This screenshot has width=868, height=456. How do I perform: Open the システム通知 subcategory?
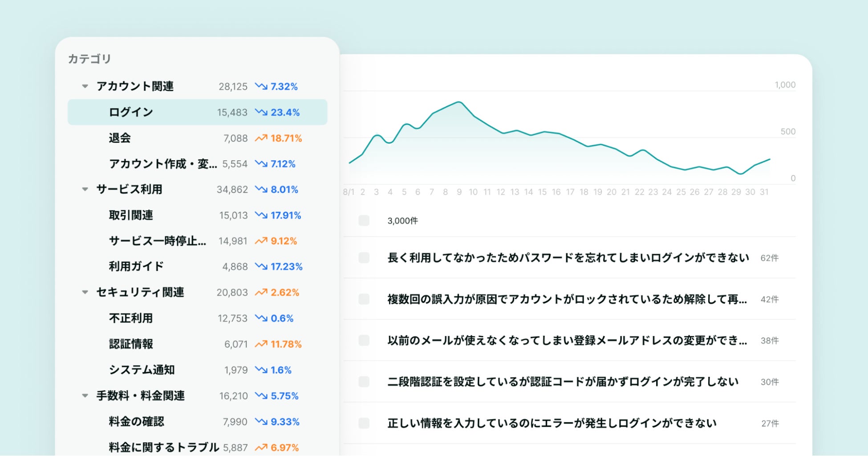click(x=142, y=370)
